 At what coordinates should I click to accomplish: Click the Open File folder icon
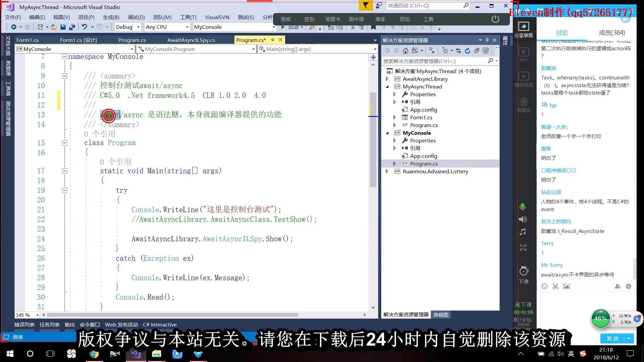tap(54, 27)
